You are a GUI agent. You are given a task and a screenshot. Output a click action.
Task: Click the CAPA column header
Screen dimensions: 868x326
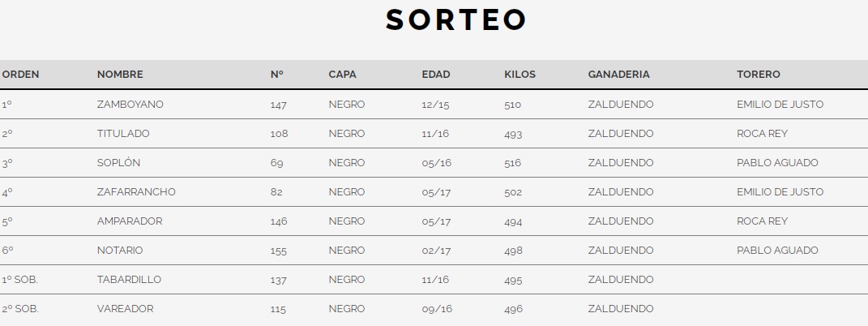click(342, 75)
